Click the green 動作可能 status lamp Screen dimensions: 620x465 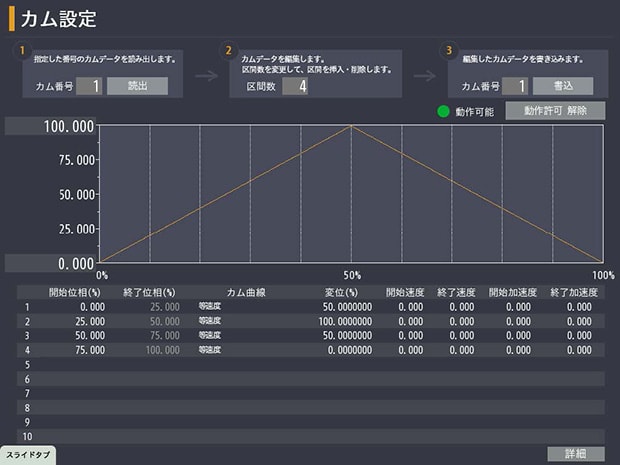coord(444,111)
